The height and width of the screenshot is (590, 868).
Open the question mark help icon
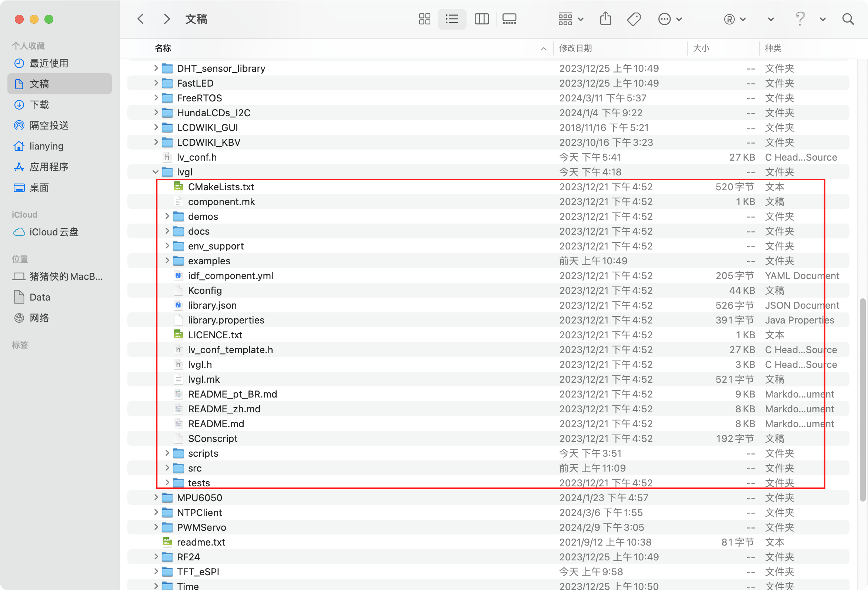point(799,19)
